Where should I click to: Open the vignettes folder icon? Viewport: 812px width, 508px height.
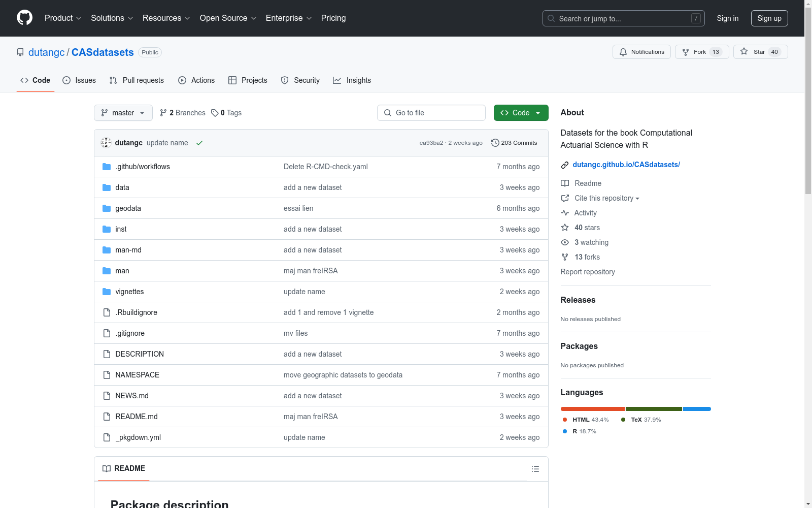pyautogui.click(x=107, y=292)
